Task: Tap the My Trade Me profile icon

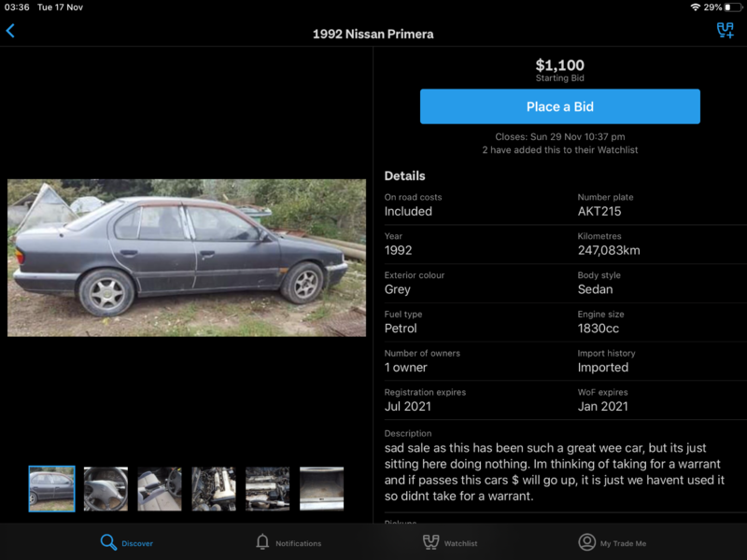Action: (587, 542)
